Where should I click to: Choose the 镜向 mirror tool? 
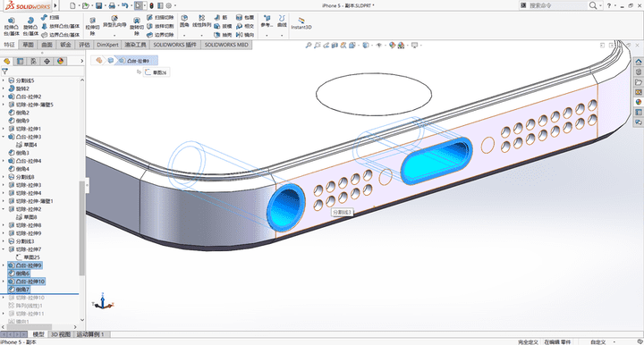point(245,35)
